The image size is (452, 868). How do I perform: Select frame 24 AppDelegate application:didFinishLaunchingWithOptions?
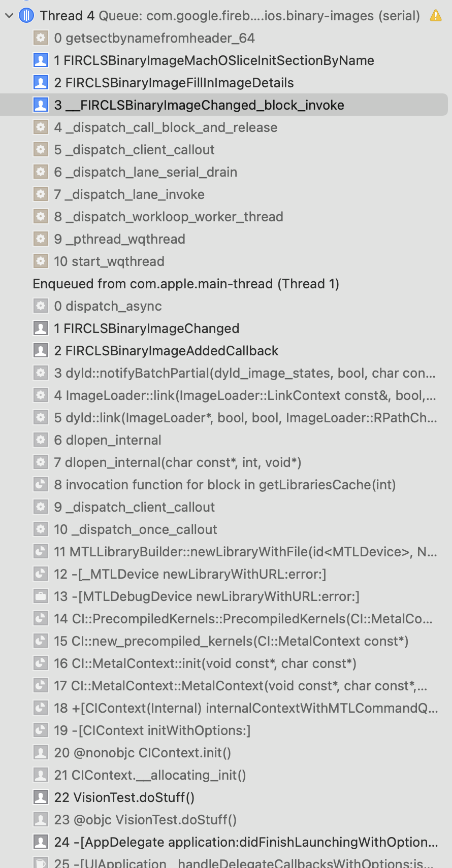246,842
